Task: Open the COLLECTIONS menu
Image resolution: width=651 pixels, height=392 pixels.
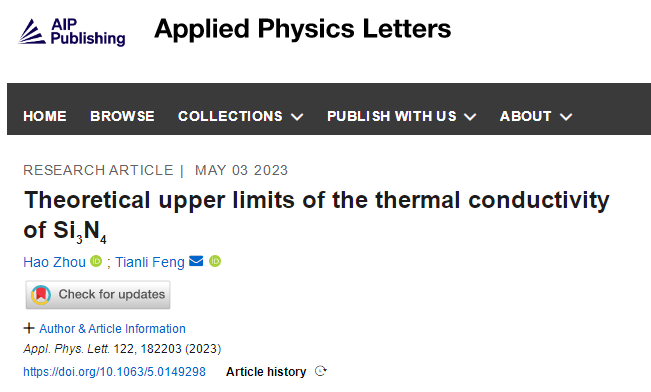Action: 230,116
